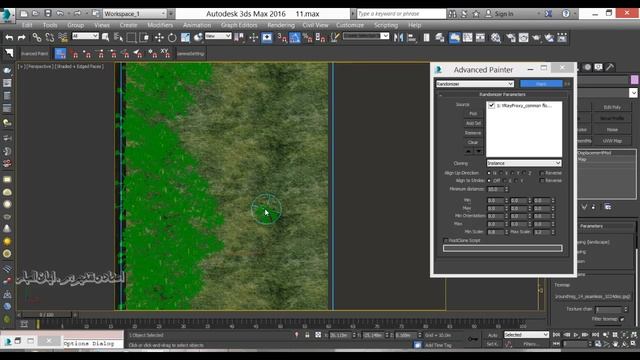Click the Open File icon in title bar
This screenshot has height=360, width=640.
click(x=36, y=13)
